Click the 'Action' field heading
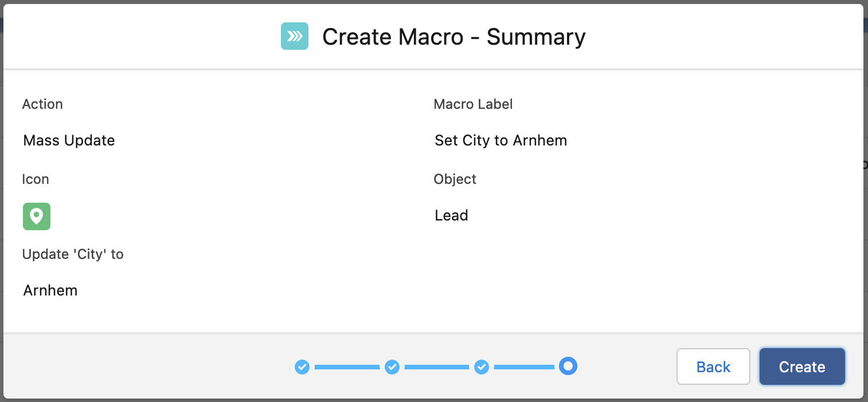Image resolution: width=868 pixels, height=402 pixels. pyautogui.click(x=42, y=104)
